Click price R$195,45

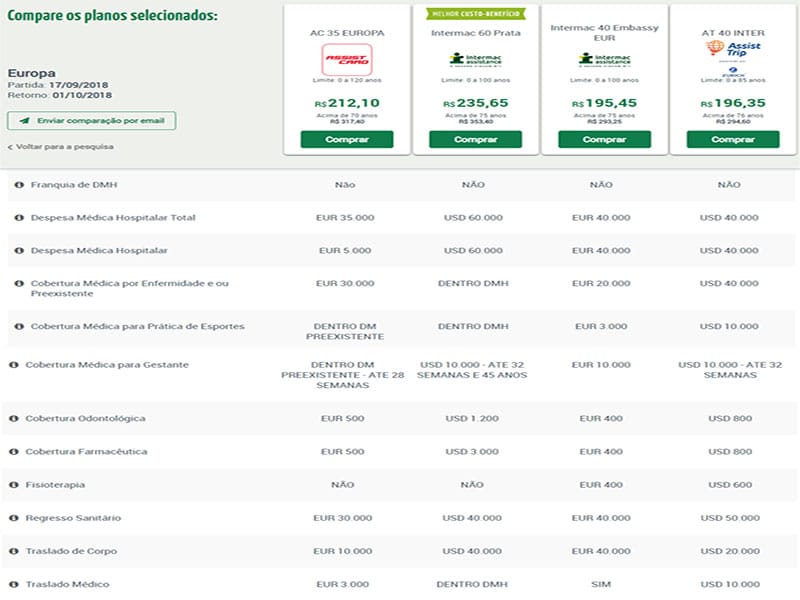click(605, 103)
